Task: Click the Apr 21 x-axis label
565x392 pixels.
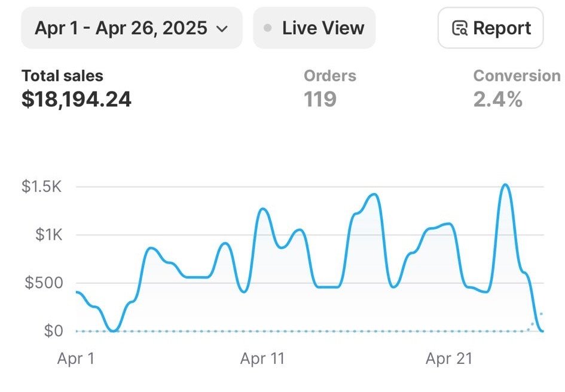Action: (x=449, y=359)
